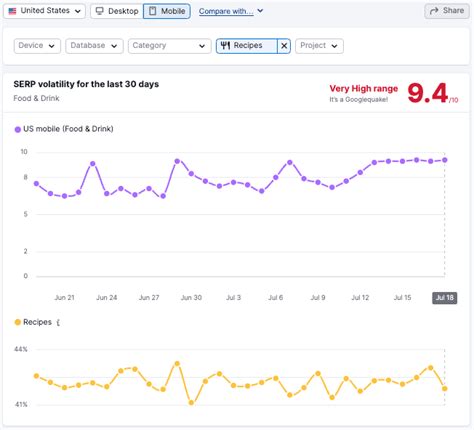The image size is (474, 430).
Task: Open the Project filter dropdown
Action: (x=319, y=46)
